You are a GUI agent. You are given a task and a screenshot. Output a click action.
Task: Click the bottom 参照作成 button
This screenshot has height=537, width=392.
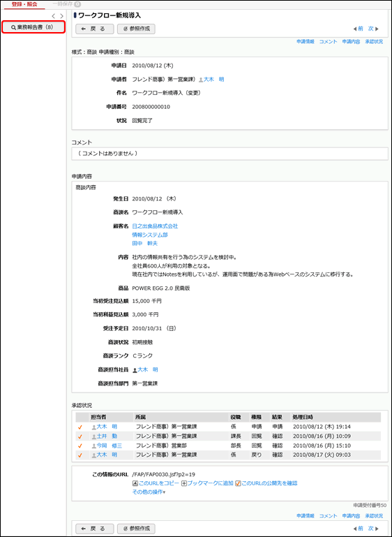point(136,528)
